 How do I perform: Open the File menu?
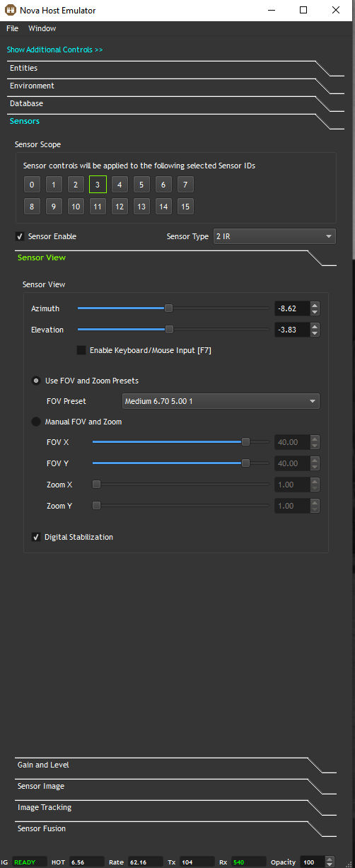click(13, 28)
